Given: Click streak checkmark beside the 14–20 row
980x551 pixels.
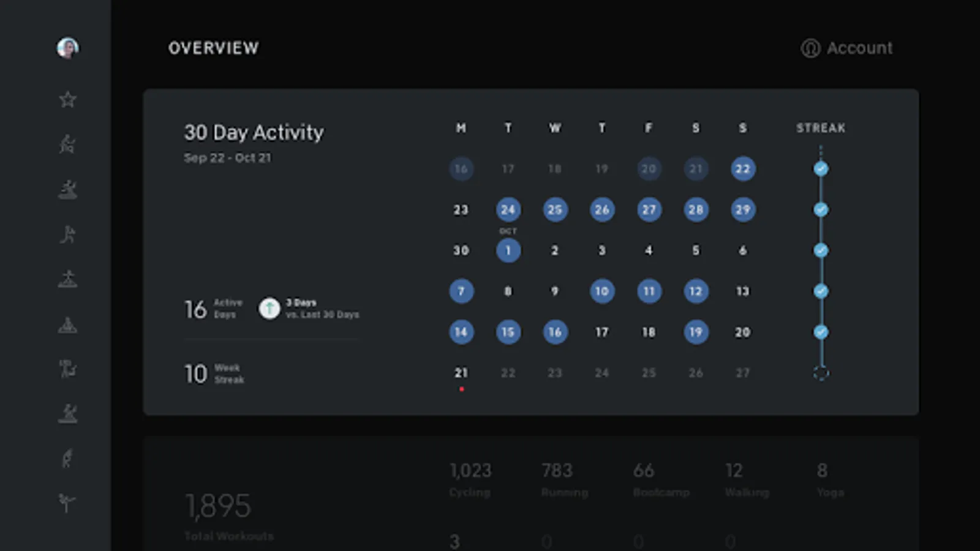Looking at the screenshot, I should (821, 332).
